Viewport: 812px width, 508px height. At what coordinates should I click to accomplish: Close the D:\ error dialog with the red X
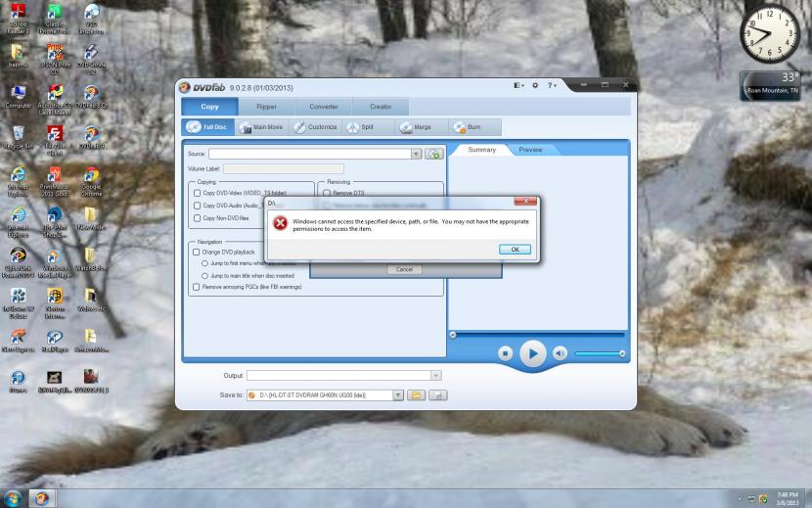coord(525,201)
